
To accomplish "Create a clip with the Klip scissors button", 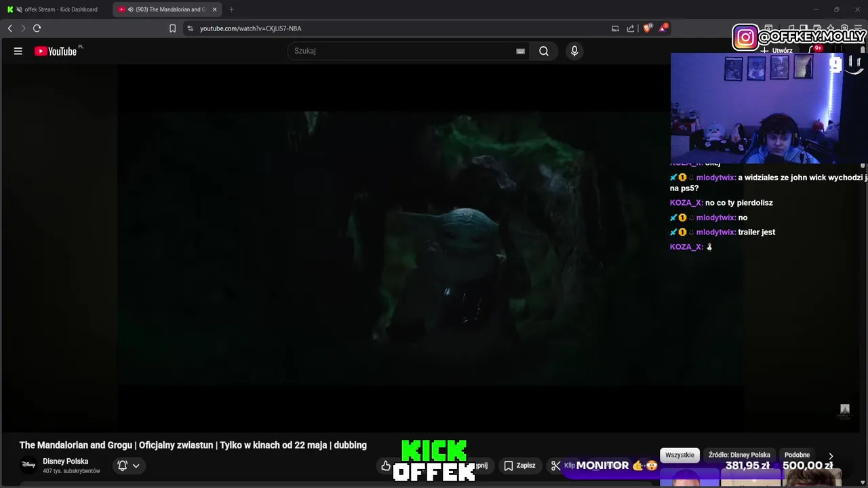I will tap(563, 466).
